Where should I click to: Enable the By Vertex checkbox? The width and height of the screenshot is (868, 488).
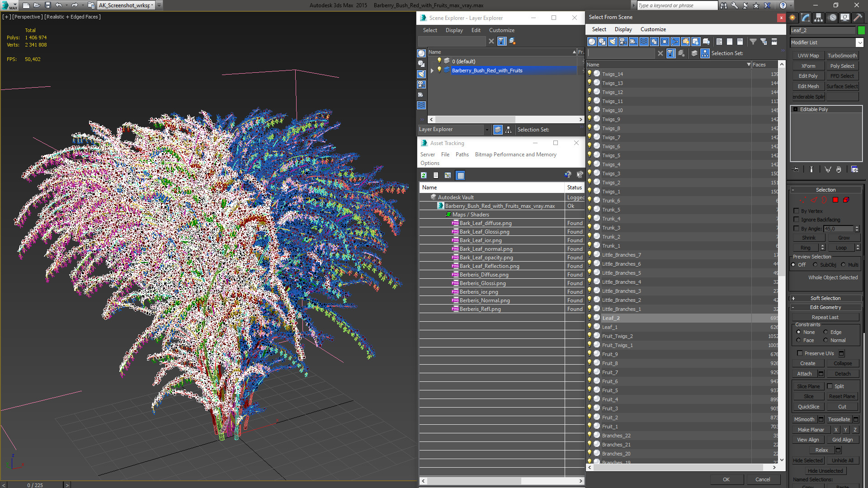pyautogui.click(x=797, y=211)
